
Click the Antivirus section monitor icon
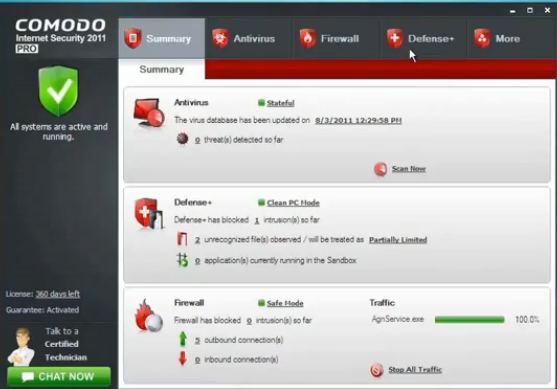149,113
